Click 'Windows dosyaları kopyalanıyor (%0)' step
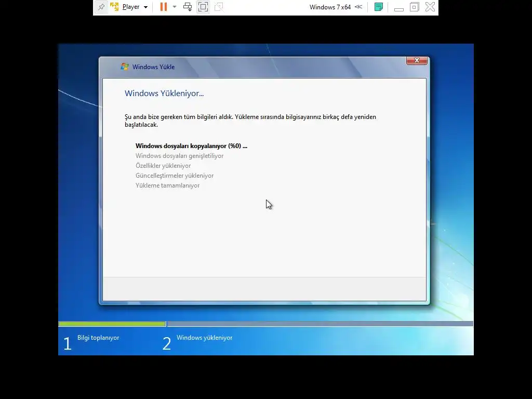Viewport: 532px width, 399px height. click(x=191, y=146)
